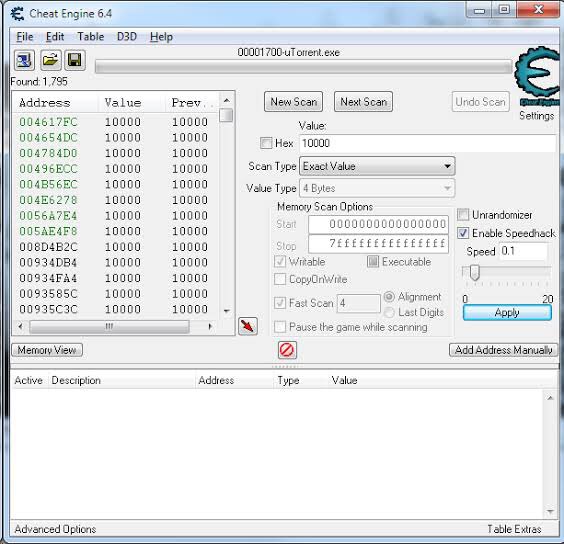Click the Fast Scan alignment value field

[358, 303]
